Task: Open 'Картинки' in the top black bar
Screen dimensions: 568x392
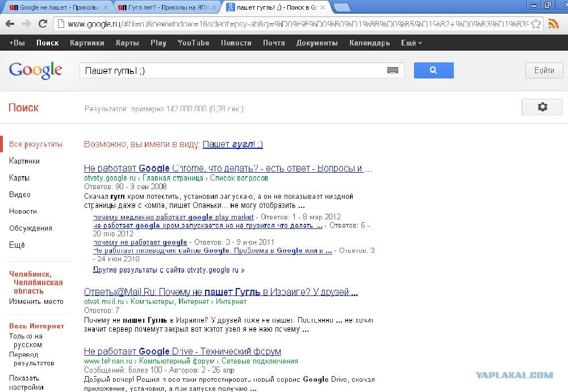Action: coord(87,43)
